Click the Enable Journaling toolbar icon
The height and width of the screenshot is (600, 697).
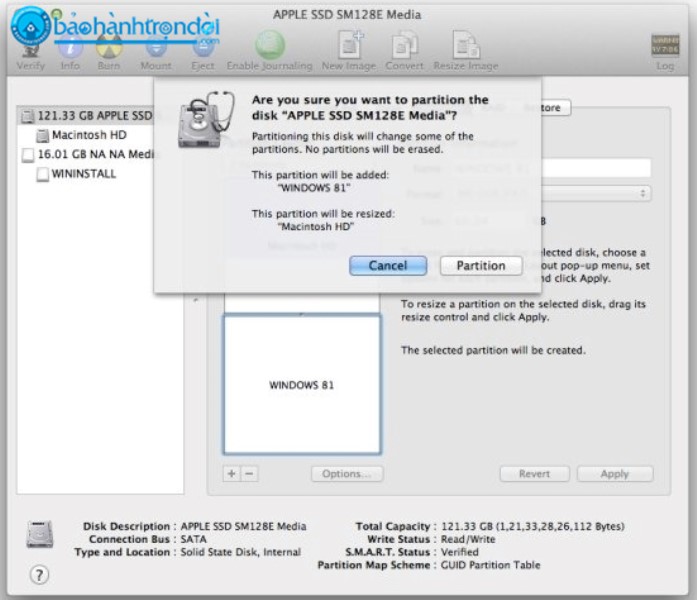[x=269, y=45]
